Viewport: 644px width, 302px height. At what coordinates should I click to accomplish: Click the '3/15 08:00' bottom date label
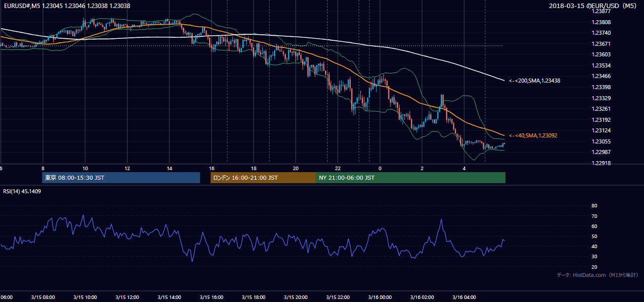point(43,297)
